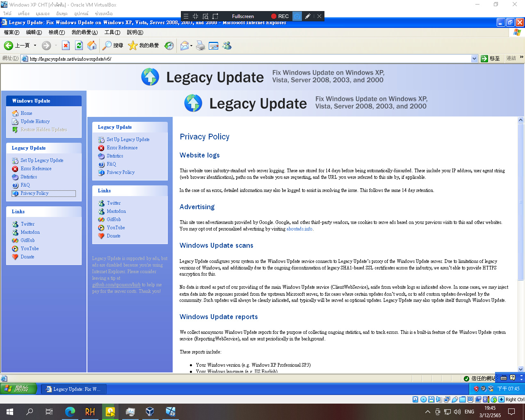Click the Legacy Update taskbar button in XP
The height and width of the screenshot is (420, 525).
pos(74,389)
